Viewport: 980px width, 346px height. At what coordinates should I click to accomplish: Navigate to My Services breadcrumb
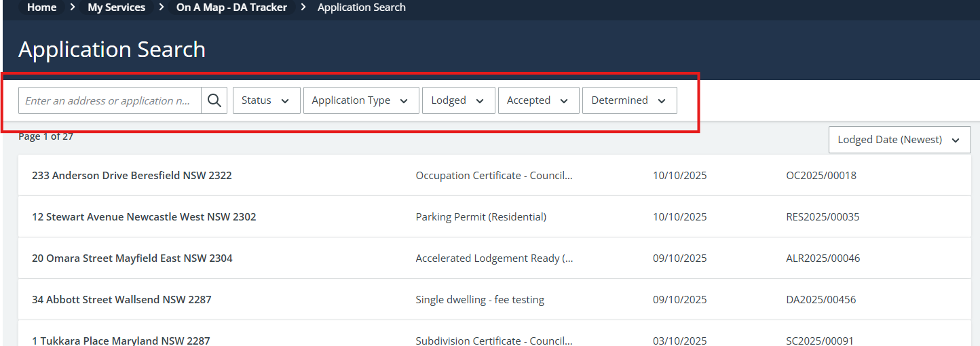(x=116, y=7)
